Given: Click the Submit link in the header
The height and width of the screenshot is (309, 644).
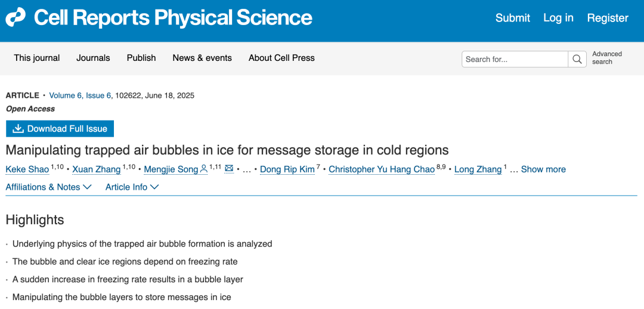Looking at the screenshot, I should click(x=512, y=18).
